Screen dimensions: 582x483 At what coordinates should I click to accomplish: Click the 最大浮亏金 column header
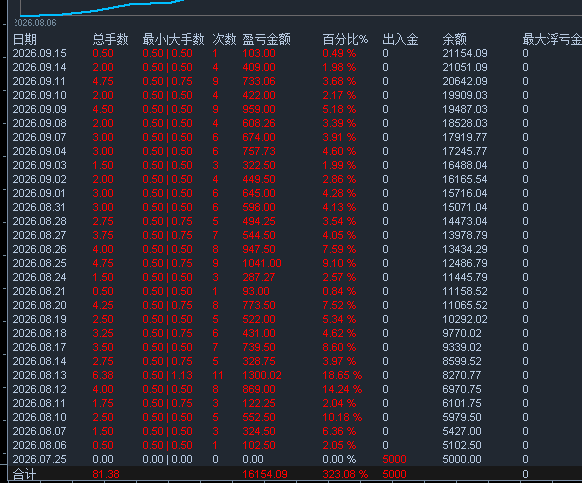[552, 39]
